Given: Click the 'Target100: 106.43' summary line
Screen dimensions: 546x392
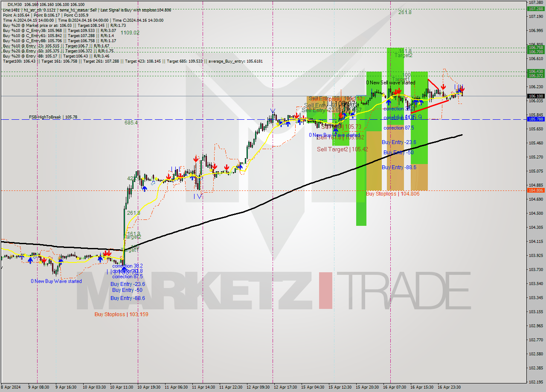Looking at the screenshot, I should 133,61.
